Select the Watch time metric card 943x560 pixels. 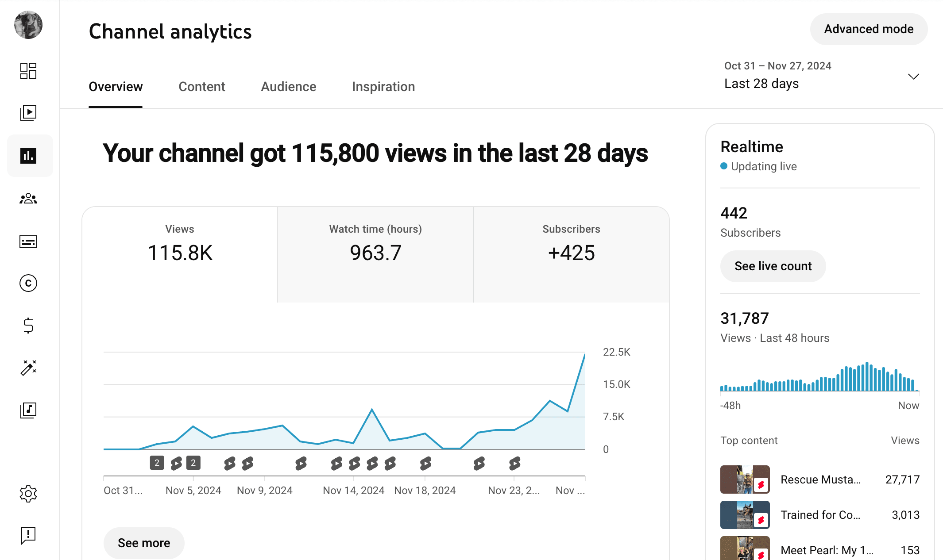tap(375, 252)
